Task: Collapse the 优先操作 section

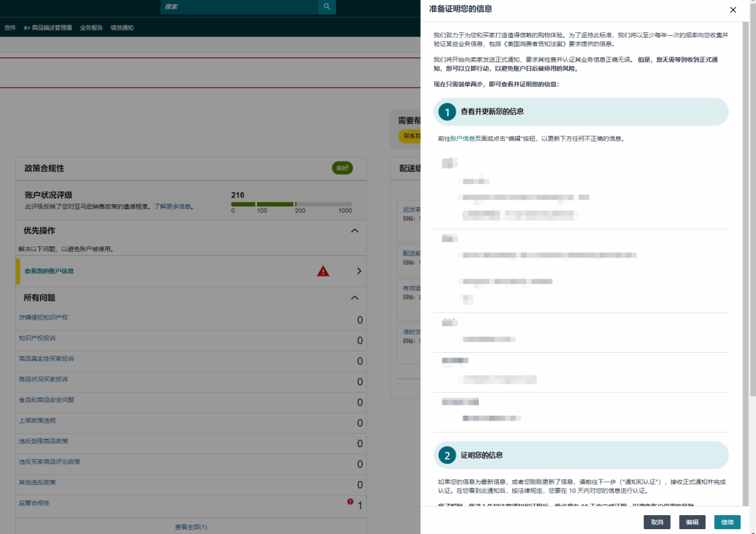Action: click(354, 231)
